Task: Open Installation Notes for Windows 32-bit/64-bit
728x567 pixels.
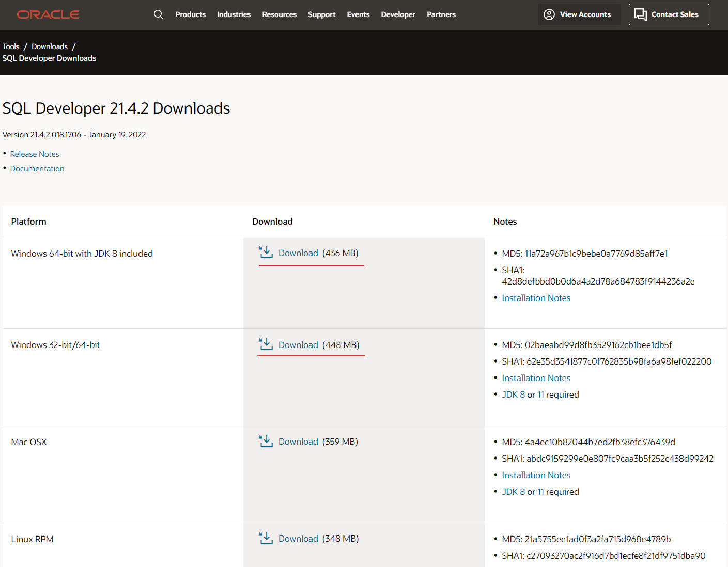Action: click(x=536, y=378)
